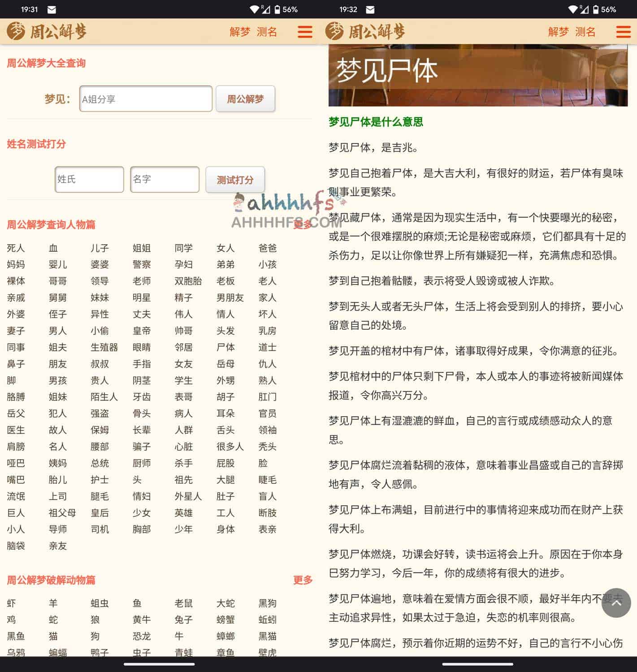
Task: Open the 蟑螂 animal dream entry
Action: click(x=225, y=637)
